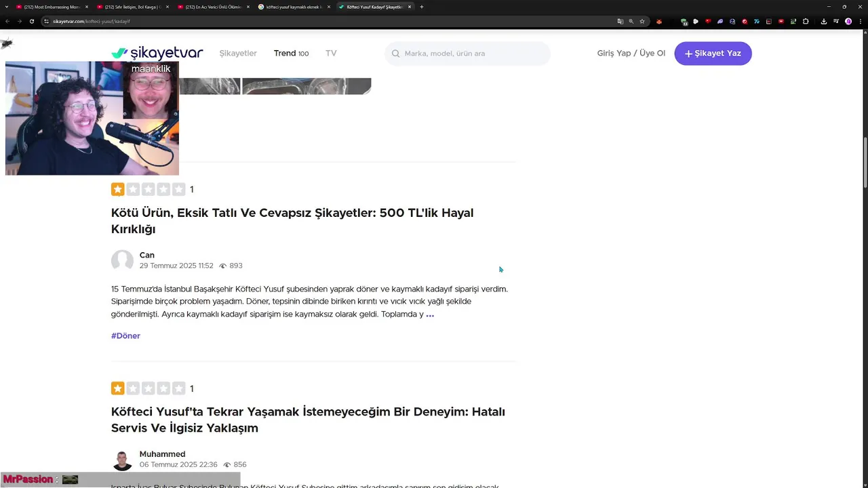Screen dimensions: 868x488
Task: Reload the page with refresh icon
Action: (31, 21)
